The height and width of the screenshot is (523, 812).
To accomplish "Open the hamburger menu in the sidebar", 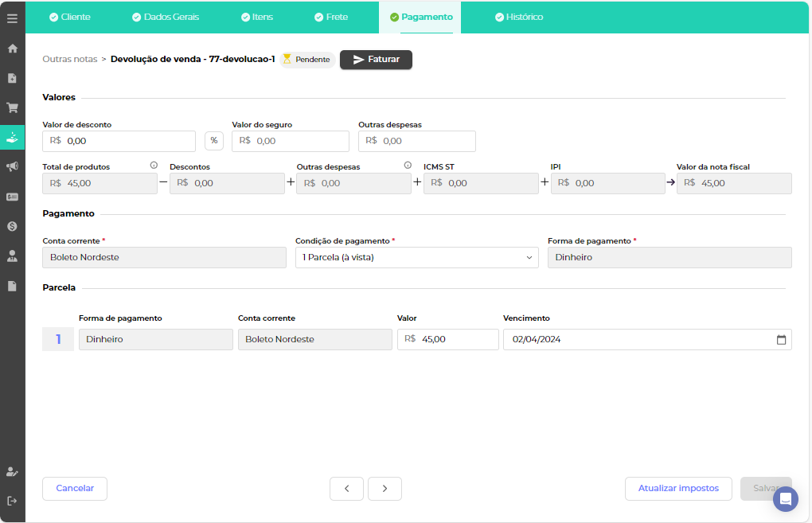I will pyautogui.click(x=12, y=18).
